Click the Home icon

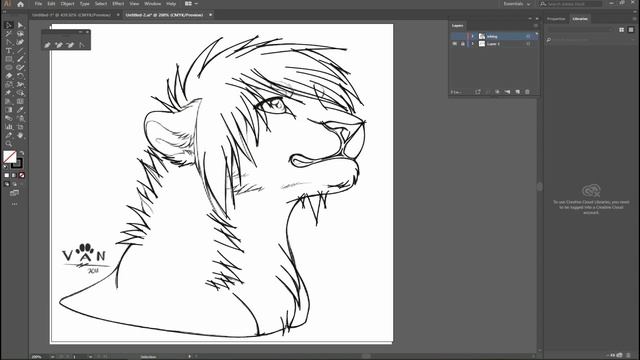tap(20, 4)
